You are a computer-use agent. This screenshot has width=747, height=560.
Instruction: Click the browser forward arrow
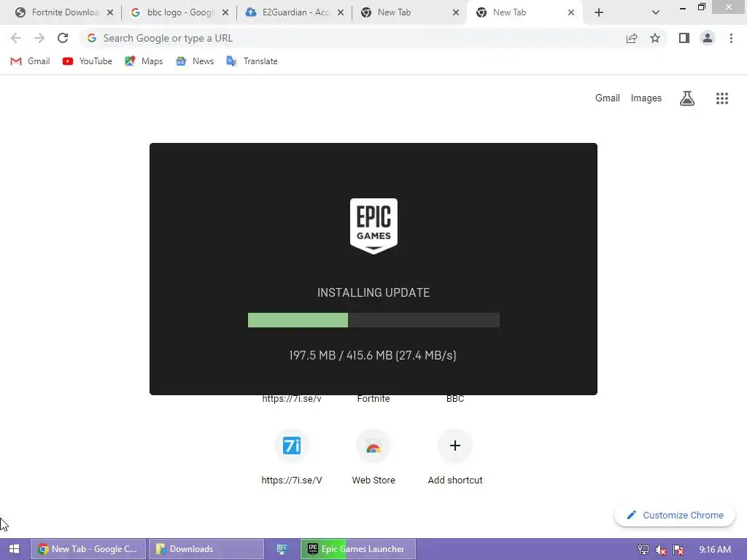click(39, 38)
